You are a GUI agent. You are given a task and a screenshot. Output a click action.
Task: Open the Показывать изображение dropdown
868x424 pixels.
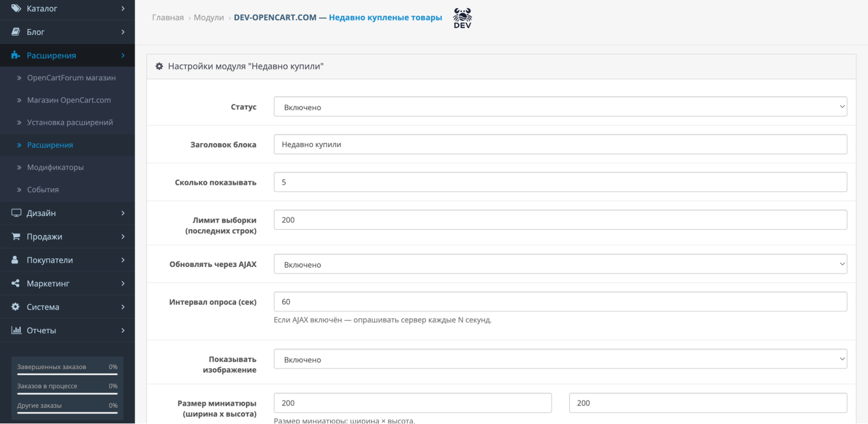pyautogui.click(x=560, y=359)
